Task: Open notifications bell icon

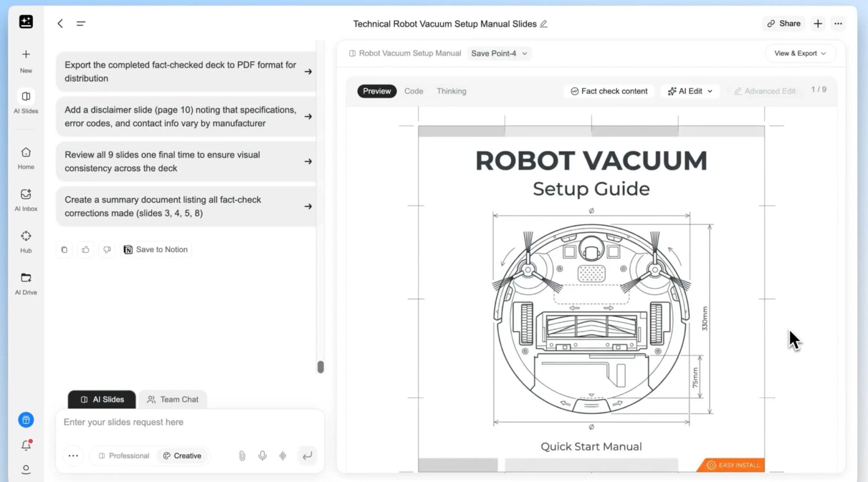Action: coord(26,445)
